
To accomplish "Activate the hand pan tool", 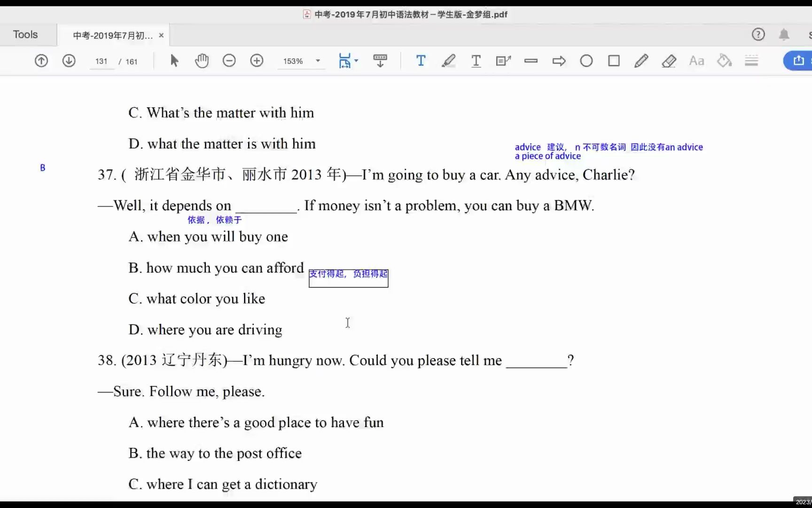I will 202,61.
